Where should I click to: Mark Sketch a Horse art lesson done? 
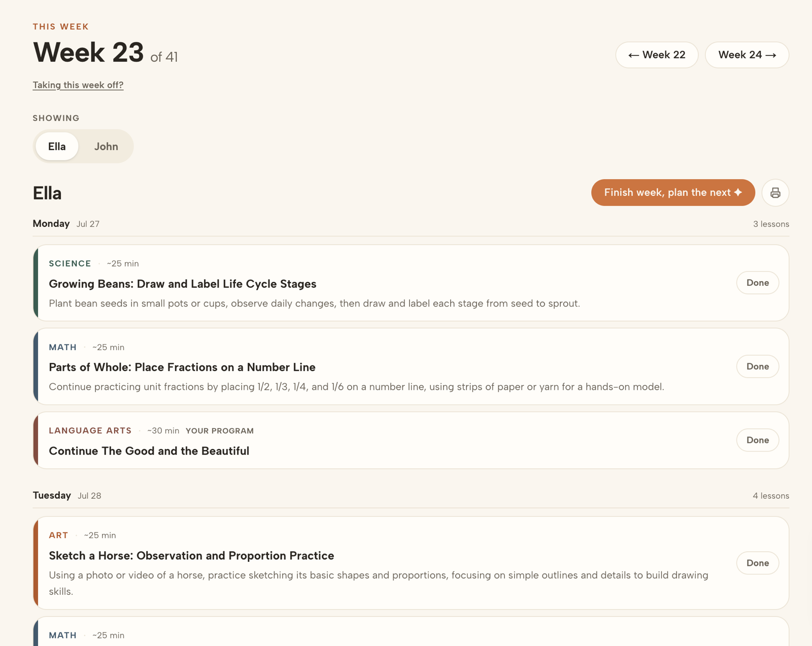pyautogui.click(x=757, y=563)
